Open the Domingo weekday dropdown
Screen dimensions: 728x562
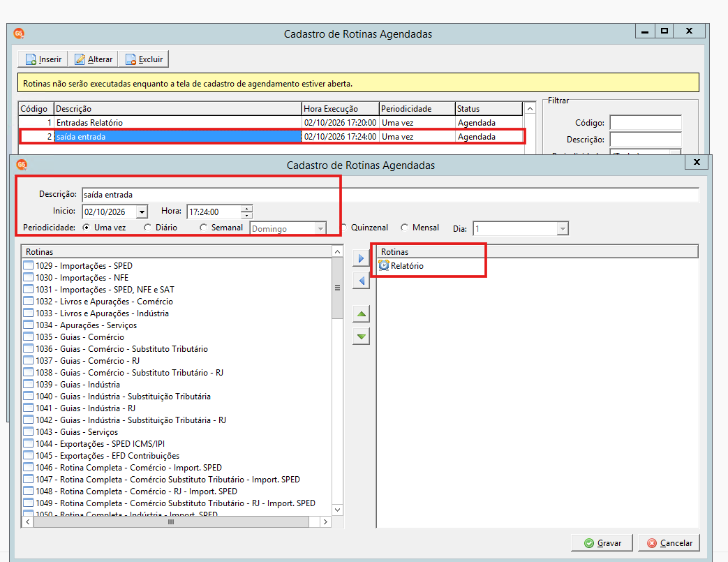coord(320,228)
